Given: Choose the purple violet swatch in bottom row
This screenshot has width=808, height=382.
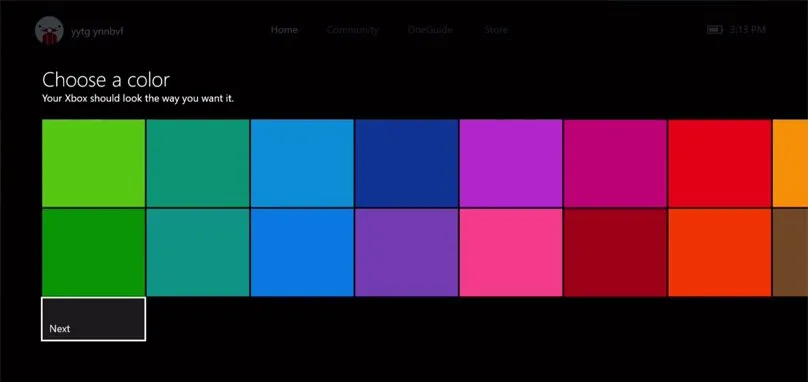Looking at the screenshot, I should pos(407,252).
